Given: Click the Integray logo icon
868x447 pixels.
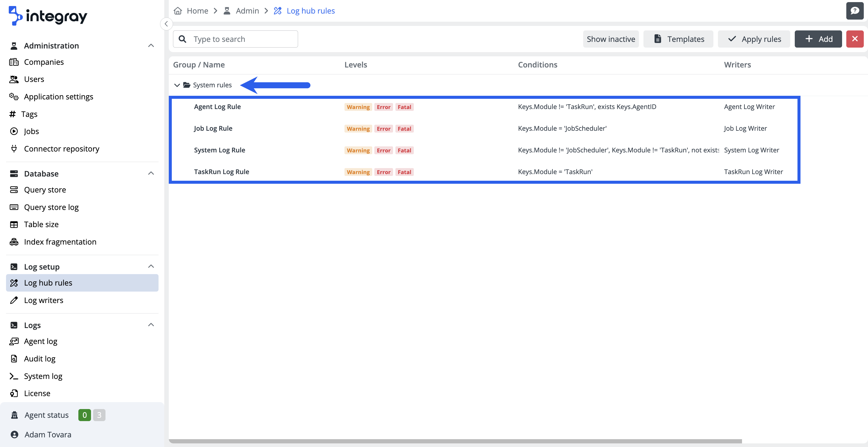Looking at the screenshot, I should pos(15,15).
